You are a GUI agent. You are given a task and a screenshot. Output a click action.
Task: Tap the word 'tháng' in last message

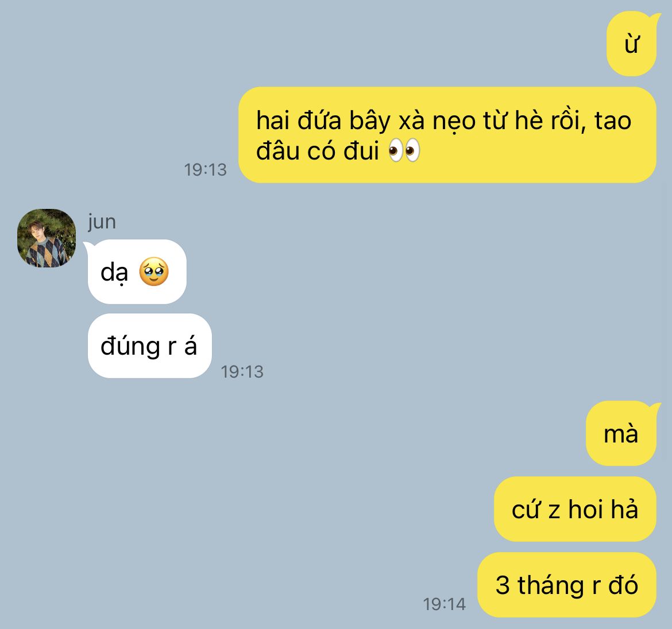click(551, 586)
